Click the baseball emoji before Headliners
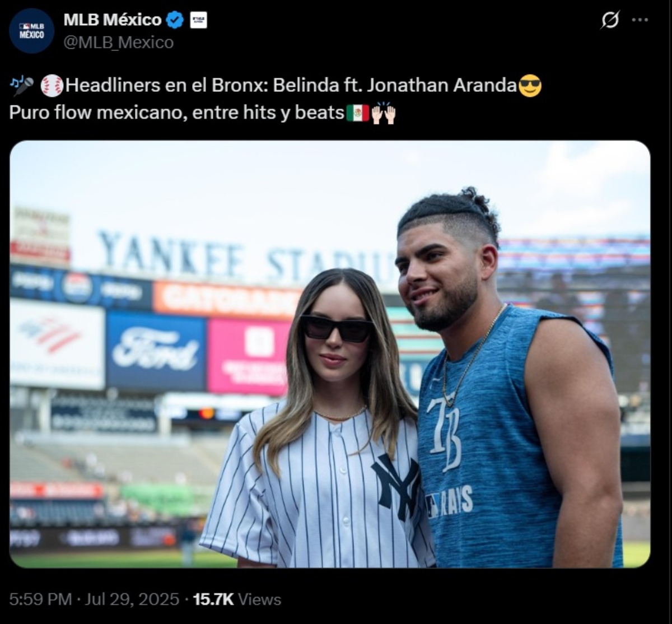 [52, 86]
